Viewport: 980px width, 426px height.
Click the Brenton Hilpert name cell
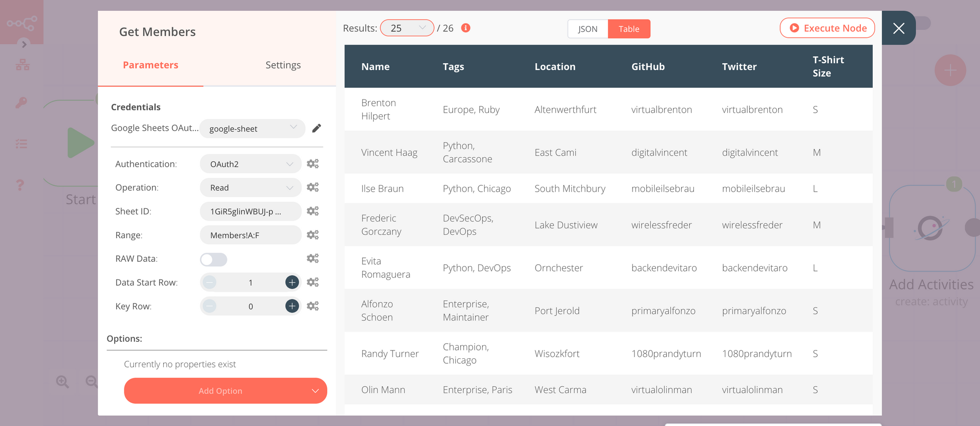[x=378, y=109]
